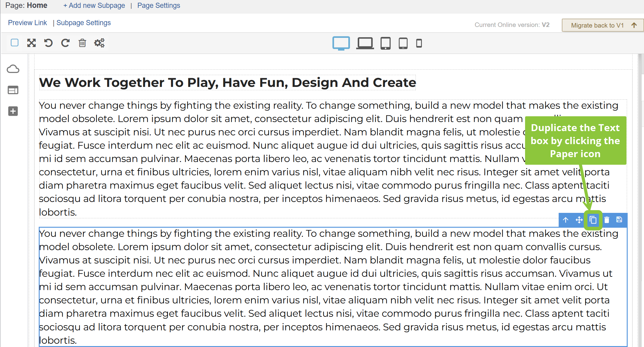Open the Page Settings link
644x347 pixels.
tap(159, 5)
